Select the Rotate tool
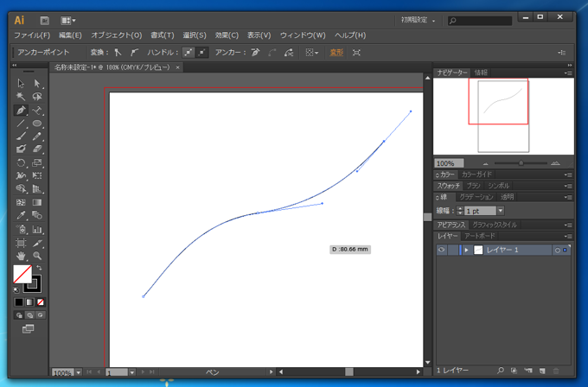Screen dimensions: 588x387 [x=21, y=162]
